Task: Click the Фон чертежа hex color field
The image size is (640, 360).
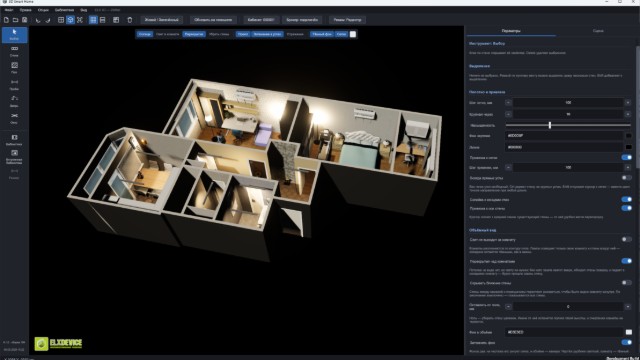Action: coord(564,136)
